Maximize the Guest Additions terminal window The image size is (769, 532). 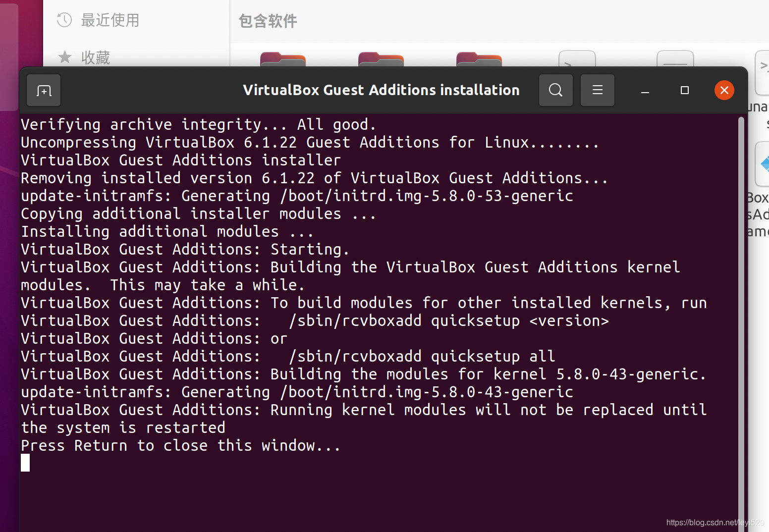[x=684, y=90]
